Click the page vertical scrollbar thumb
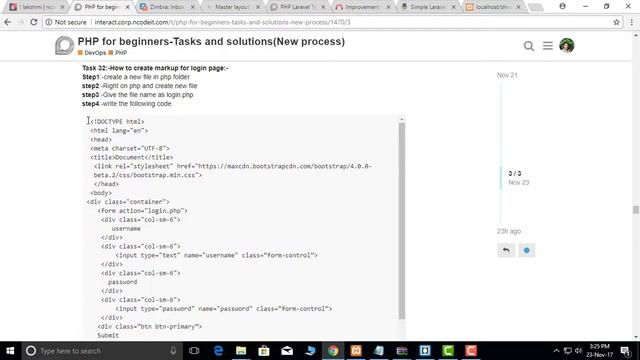640x360 pixels. [x=636, y=209]
